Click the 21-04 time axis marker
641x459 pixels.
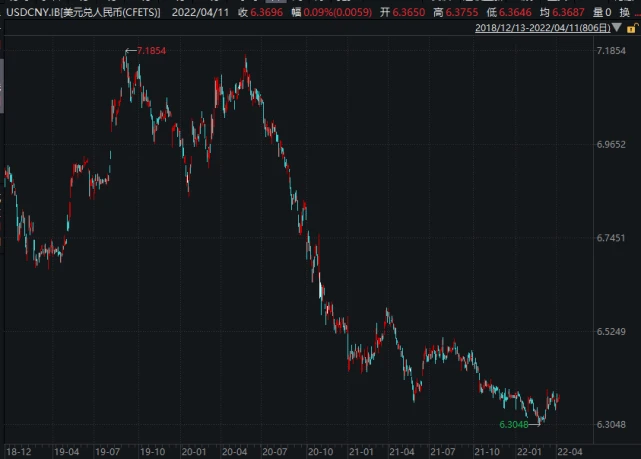(x=401, y=452)
